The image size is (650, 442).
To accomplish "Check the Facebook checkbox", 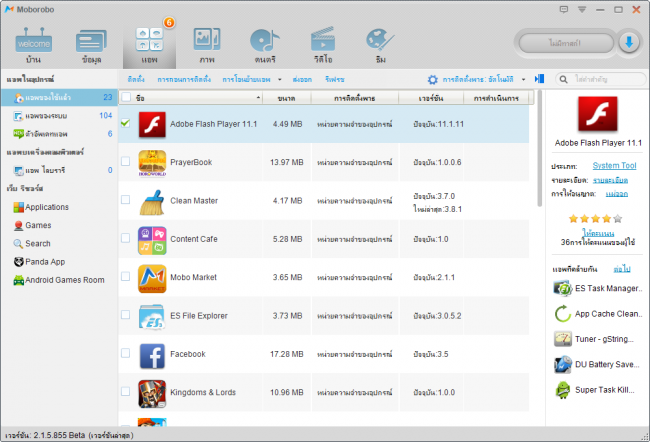I will tap(126, 353).
